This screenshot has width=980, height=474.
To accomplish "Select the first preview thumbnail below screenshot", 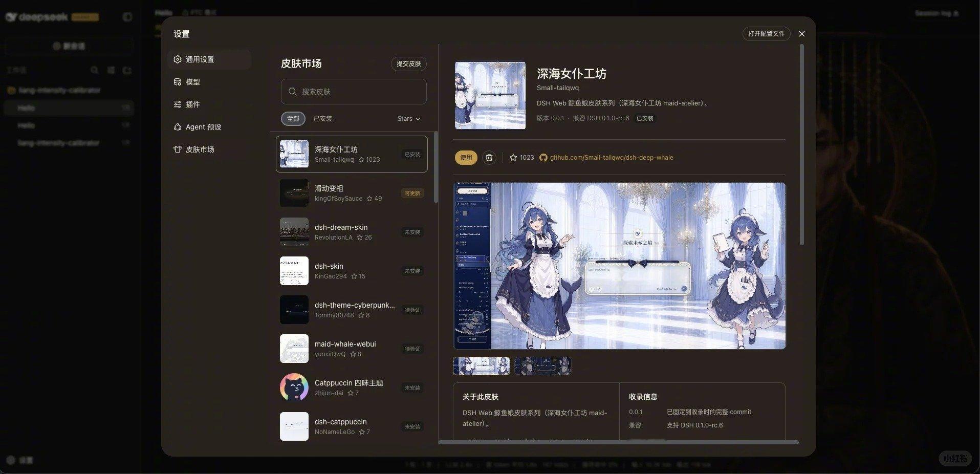I will tap(482, 366).
